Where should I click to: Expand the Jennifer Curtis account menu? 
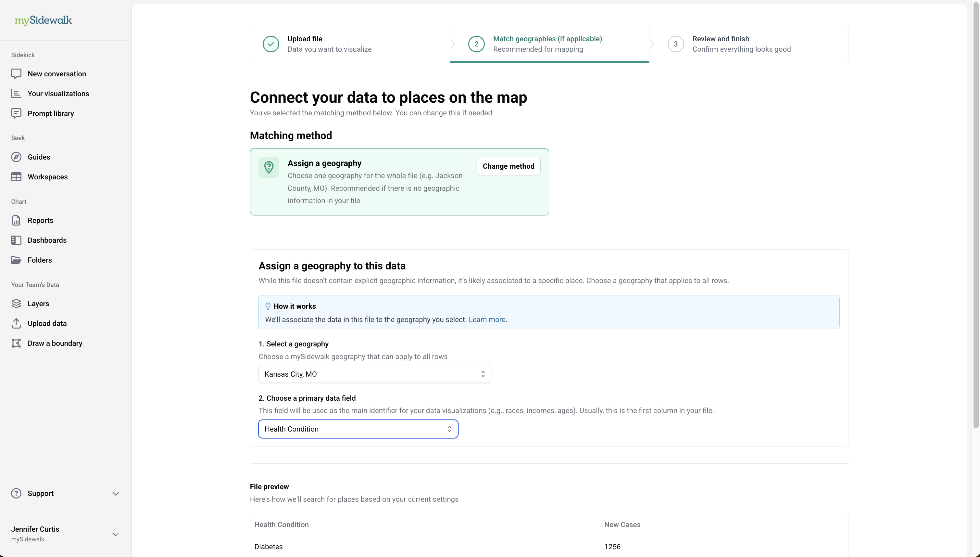coord(115,535)
